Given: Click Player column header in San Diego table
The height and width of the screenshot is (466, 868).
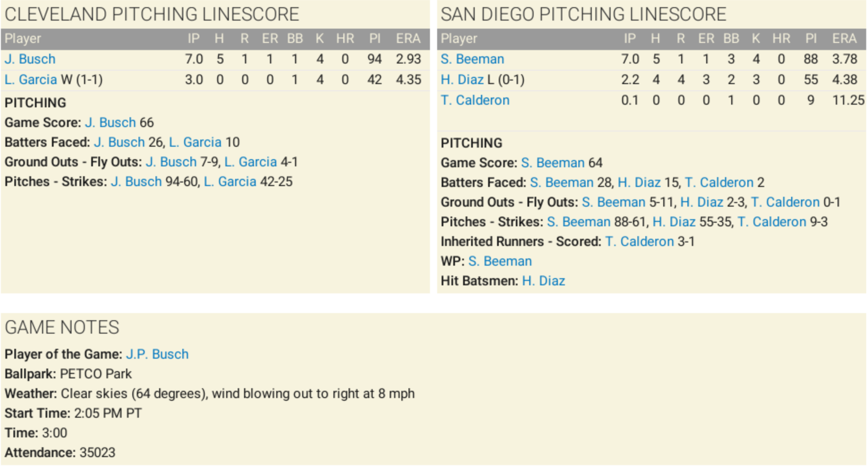Looking at the screenshot, I should (459, 39).
